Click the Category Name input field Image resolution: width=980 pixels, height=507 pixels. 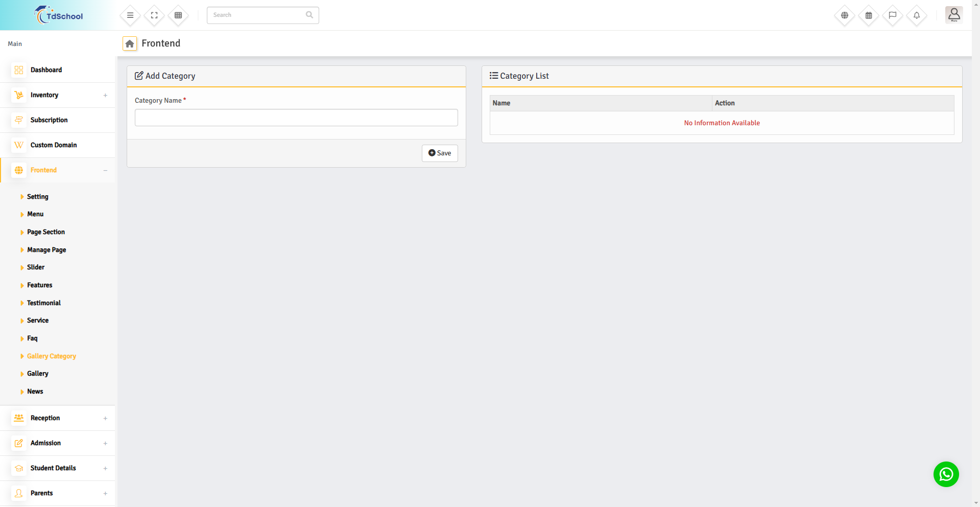pyautogui.click(x=296, y=118)
